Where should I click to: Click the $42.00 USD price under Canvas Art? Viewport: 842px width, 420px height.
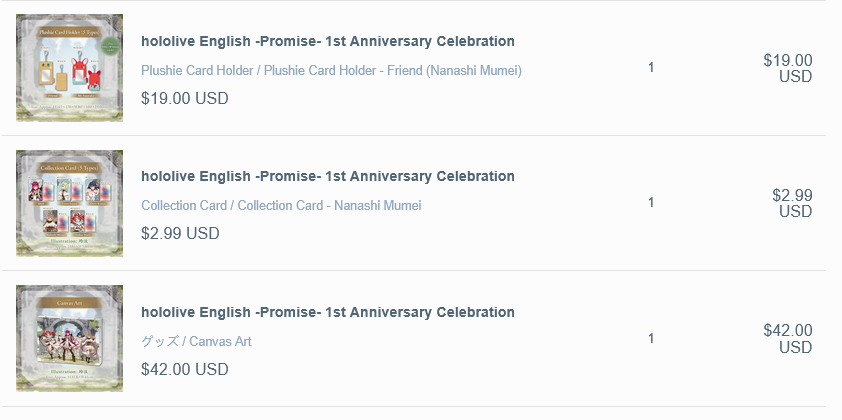pos(185,369)
